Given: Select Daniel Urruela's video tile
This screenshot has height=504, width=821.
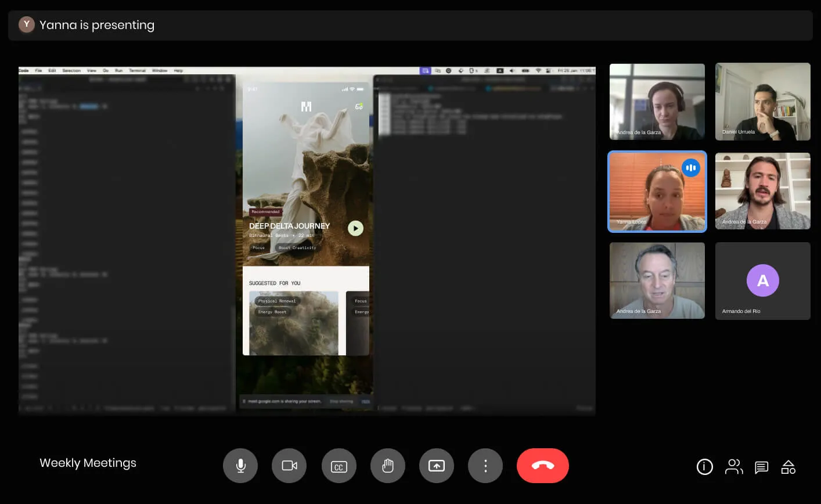Looking at the screenshot, I should tap(762, 102).
